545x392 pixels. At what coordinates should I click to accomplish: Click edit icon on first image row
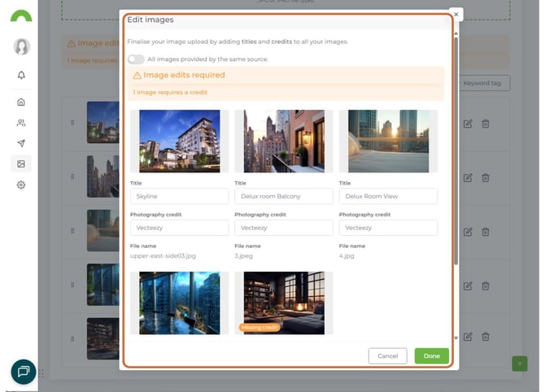click(x=468, y=123)
